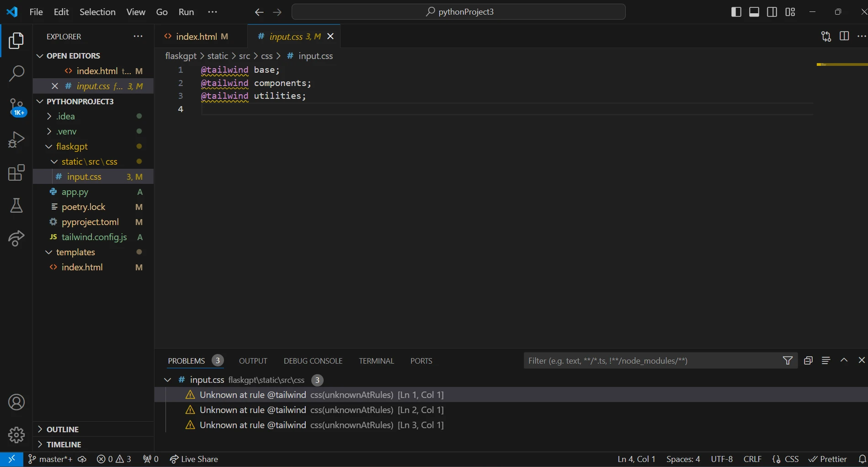Split the editor to the right
This screenshot has height=467, width=868.
click(844, 36)
